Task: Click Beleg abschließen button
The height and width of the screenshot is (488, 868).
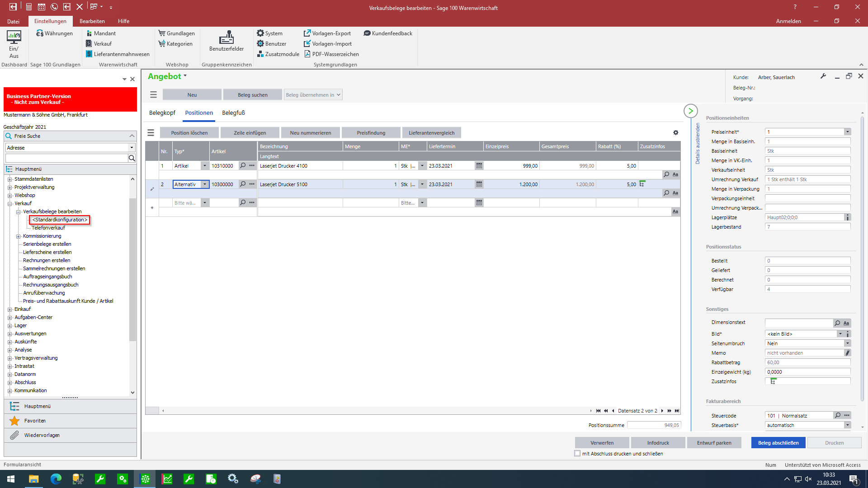Action: (778, 443)
